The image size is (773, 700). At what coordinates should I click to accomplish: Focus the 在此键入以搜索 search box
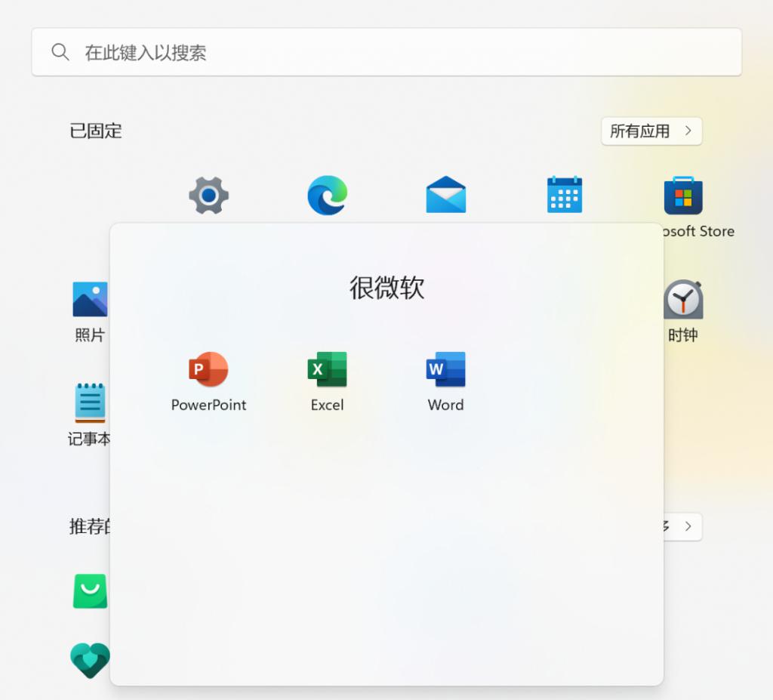point(386,52)
